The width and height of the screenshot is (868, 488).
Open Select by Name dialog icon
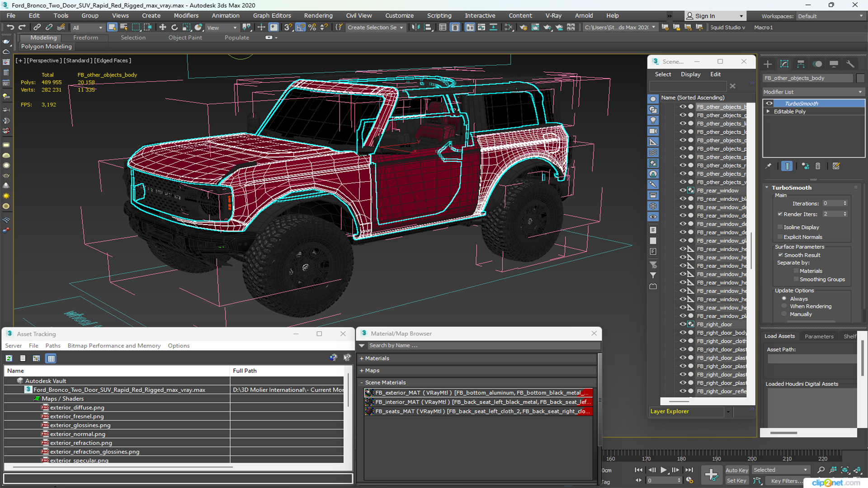(124, 28)
